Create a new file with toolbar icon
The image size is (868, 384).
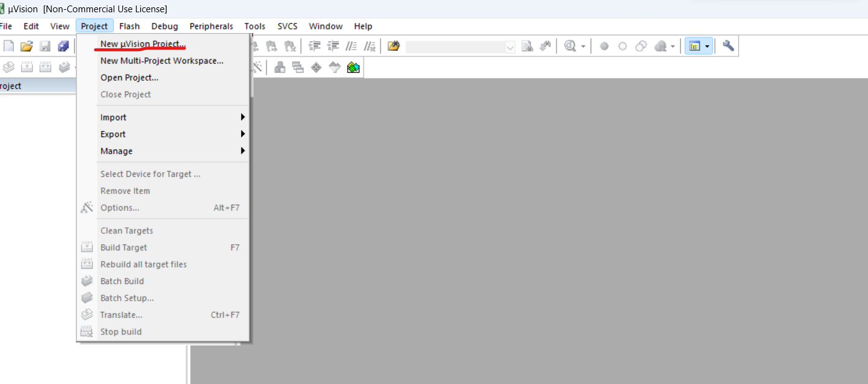[9, 46]
